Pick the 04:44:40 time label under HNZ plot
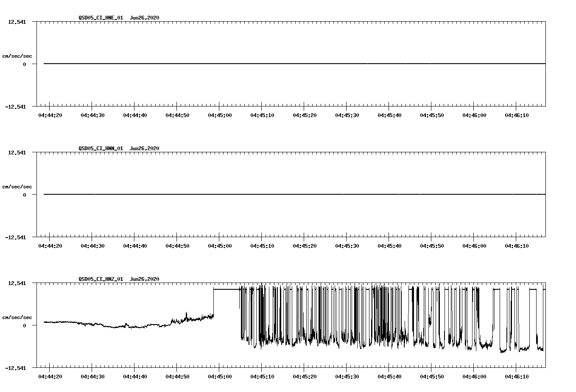 coord(135,377)
